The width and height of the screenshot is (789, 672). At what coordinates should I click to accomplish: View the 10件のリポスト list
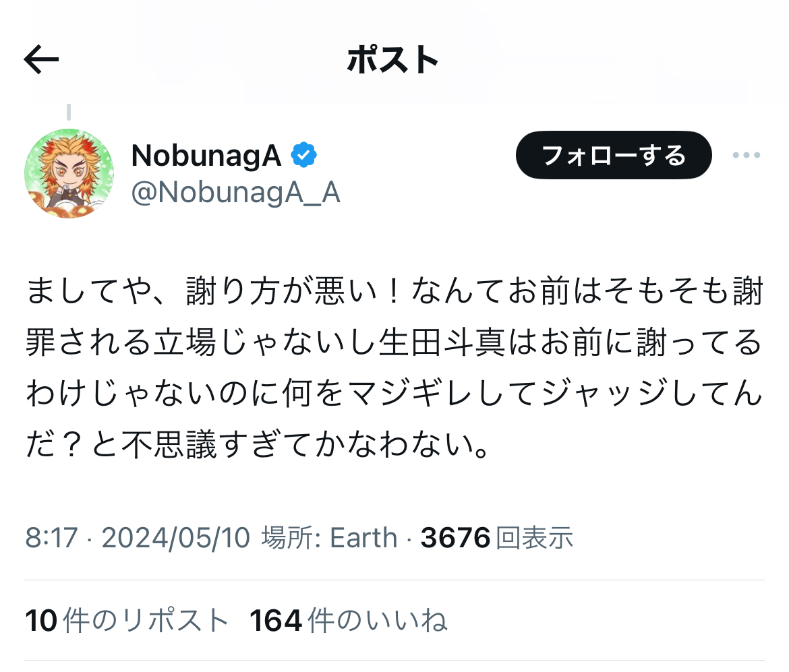126,620
